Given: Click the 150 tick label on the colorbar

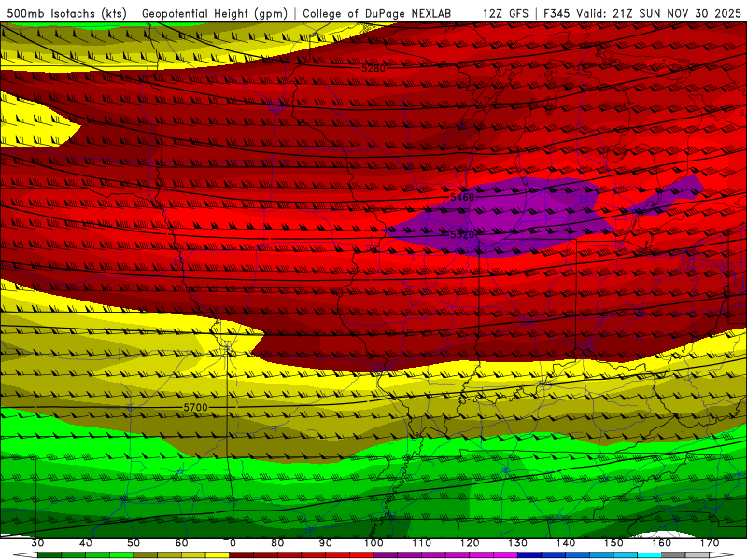Looking at the screenshot, I should [x=613, y=543].
